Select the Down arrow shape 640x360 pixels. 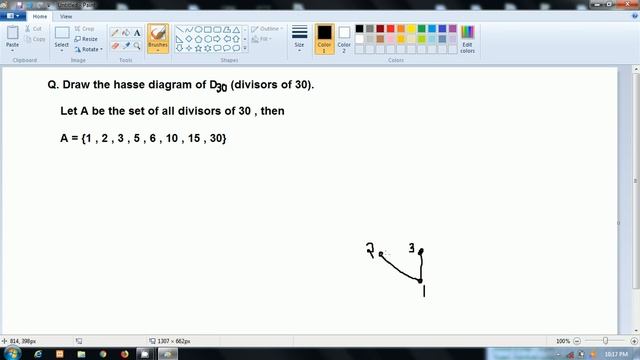point(180,48)
